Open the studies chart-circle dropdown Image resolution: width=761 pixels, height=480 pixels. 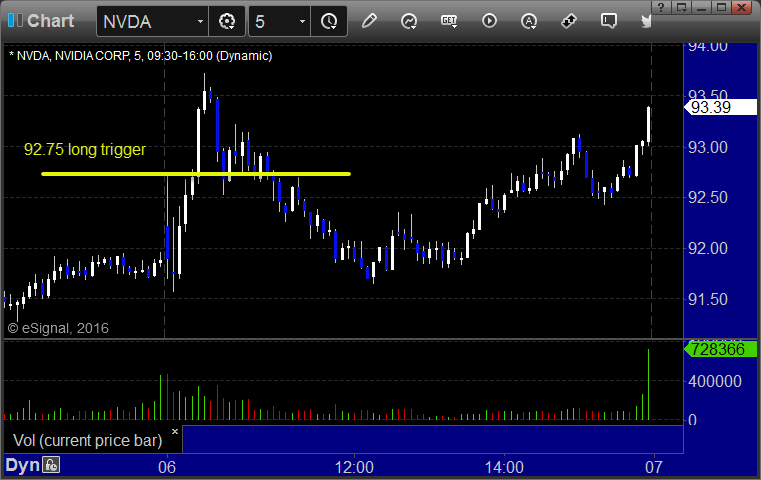(x=409, y=21)
